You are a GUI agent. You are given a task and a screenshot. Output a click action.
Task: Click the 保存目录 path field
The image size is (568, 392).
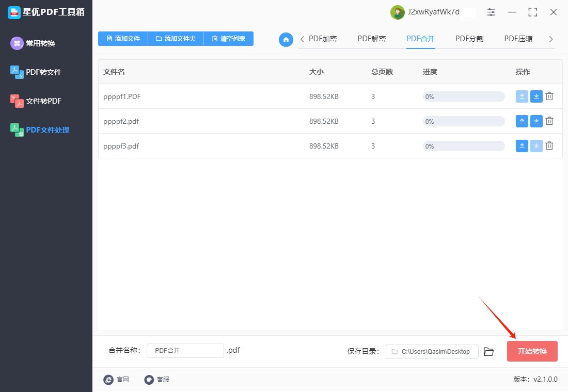pyautogui.click(x=432, y=351)
